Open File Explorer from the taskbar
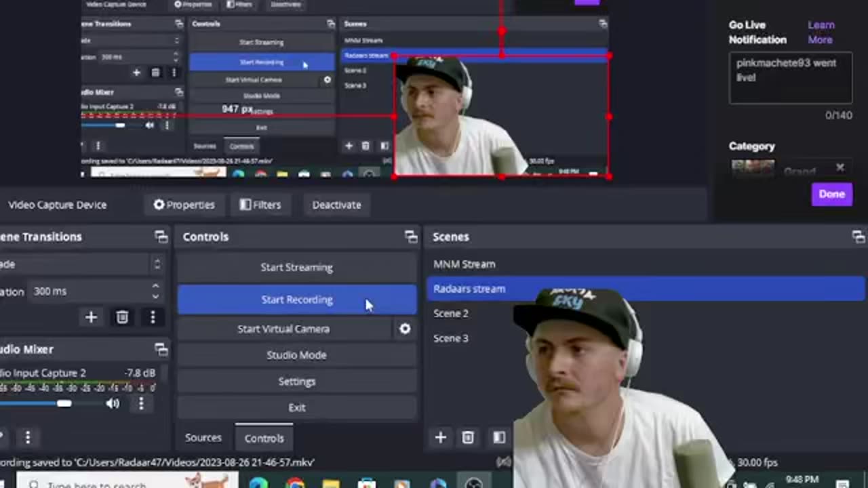The width and height of the screenshot is (868, 488). pyautogui.click(x=331, y=483)
